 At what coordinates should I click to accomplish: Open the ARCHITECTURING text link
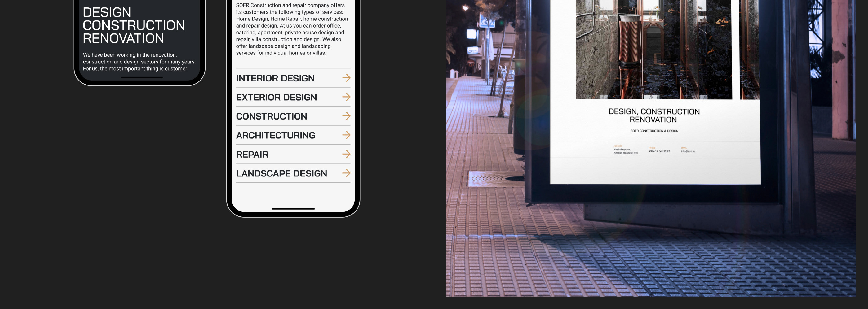coord(275,136)
